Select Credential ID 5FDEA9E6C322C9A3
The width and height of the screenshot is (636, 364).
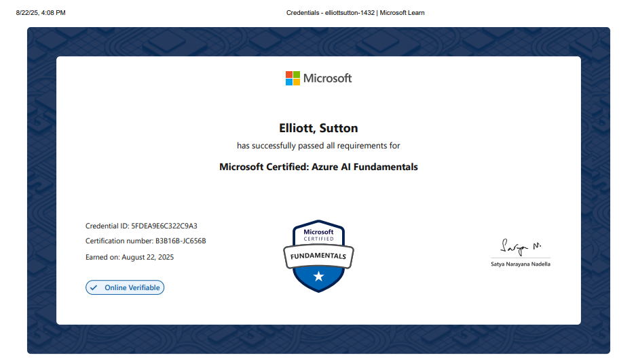pos(141,226)
